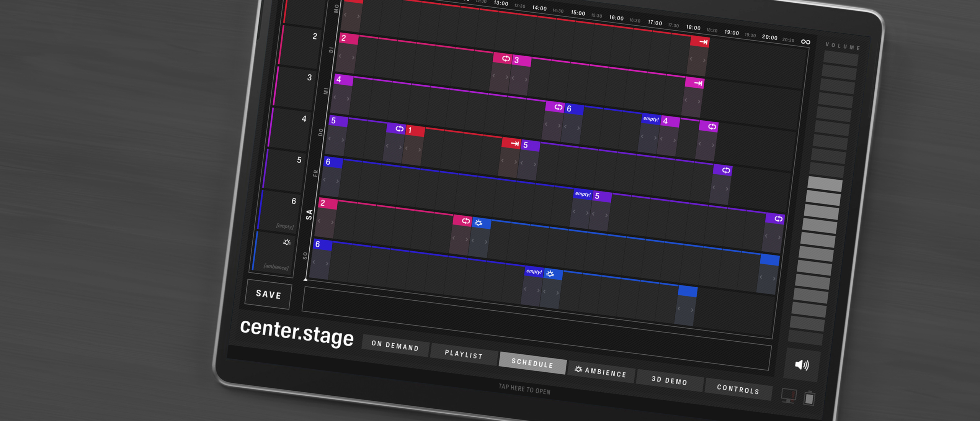The image size is (980, 421).
Task: Mute audio with the speaker icon
Action: [802, 365]
